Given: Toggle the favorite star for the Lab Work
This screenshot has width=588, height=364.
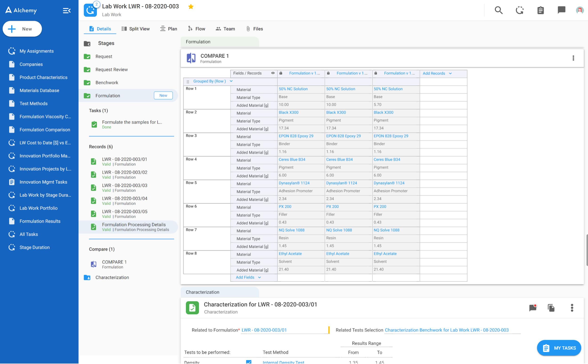Looking at the screenshot, I should coord(191,7).
